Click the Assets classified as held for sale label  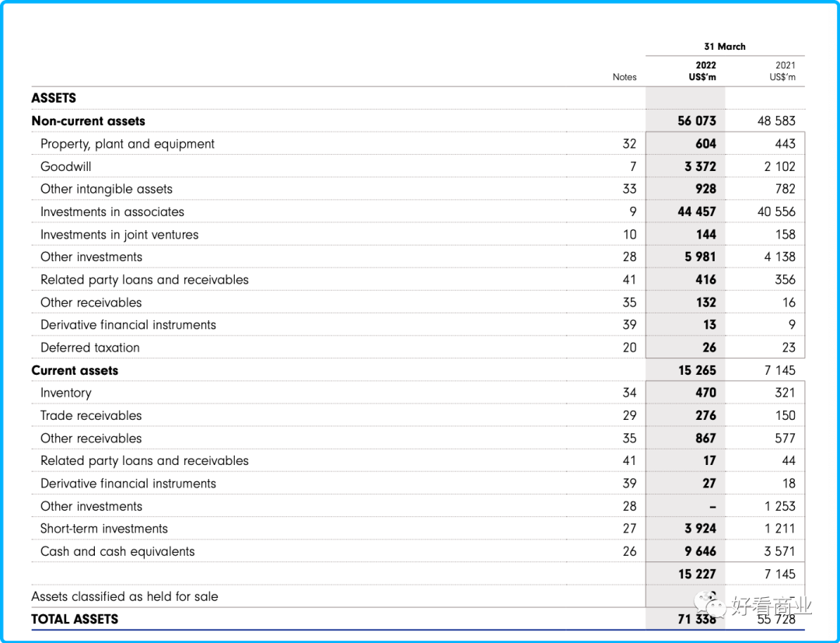point(124,597)
